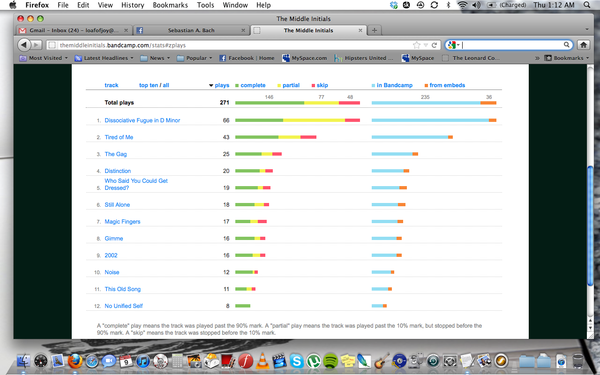Viewport: 600px width, 375px height.
Task: Open the new tab plus button
Action: 374,30
